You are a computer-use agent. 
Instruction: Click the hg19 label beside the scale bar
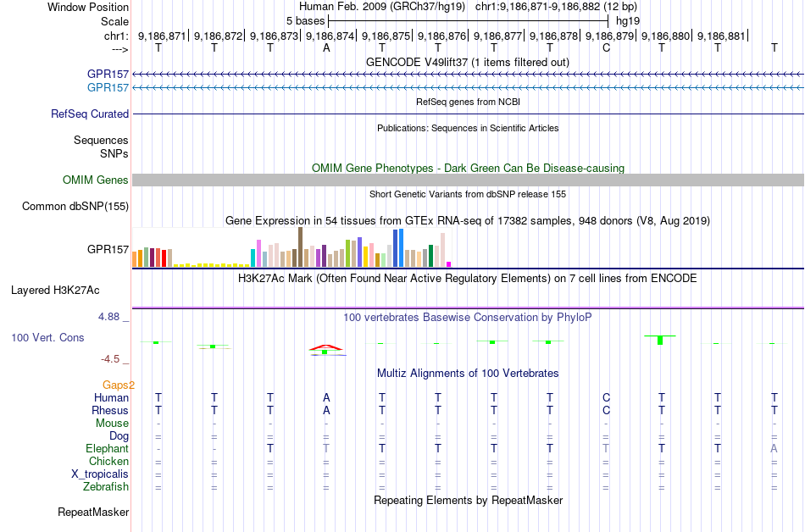(x=628, y=21)
